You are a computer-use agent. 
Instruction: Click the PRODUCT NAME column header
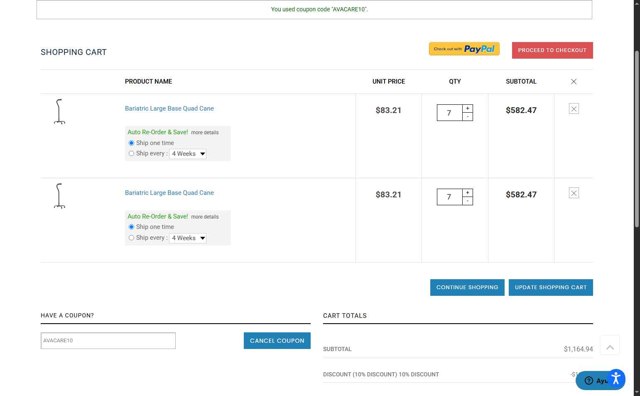coord(148,82)
